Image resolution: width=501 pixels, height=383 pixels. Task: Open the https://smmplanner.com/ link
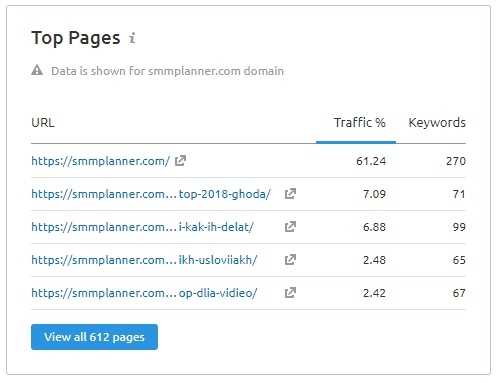(101, 161)
